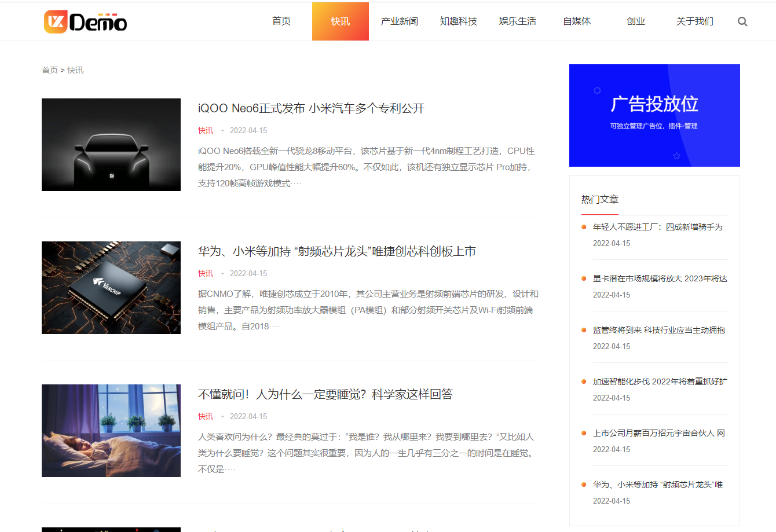Open the dark car article thumbnail
The image size is (776, 532).
111,145
